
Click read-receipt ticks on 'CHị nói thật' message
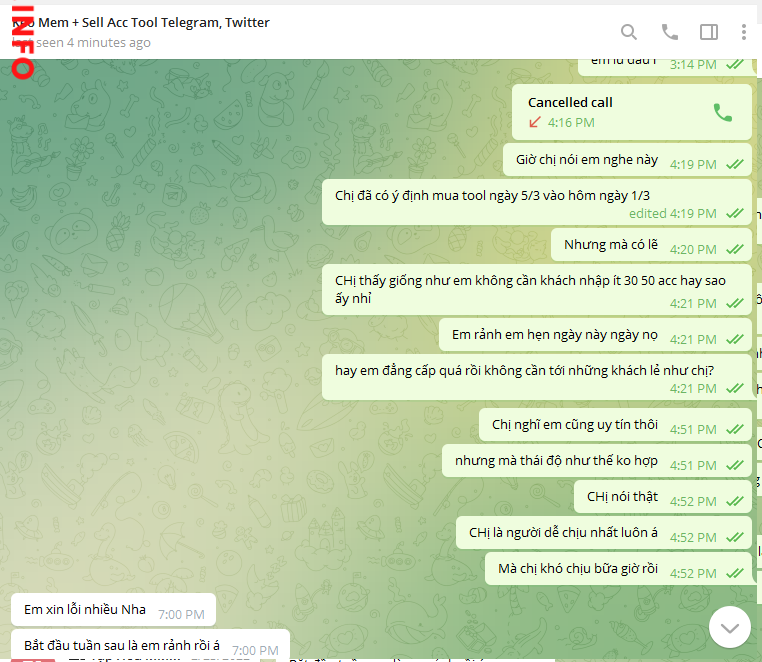[735, 502]
